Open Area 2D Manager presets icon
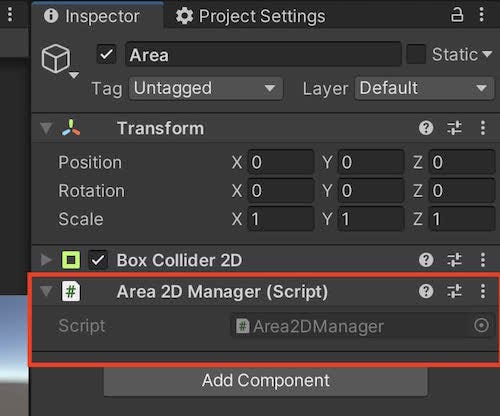This screenshot has width=500, height=416. [x=454, y=291]
